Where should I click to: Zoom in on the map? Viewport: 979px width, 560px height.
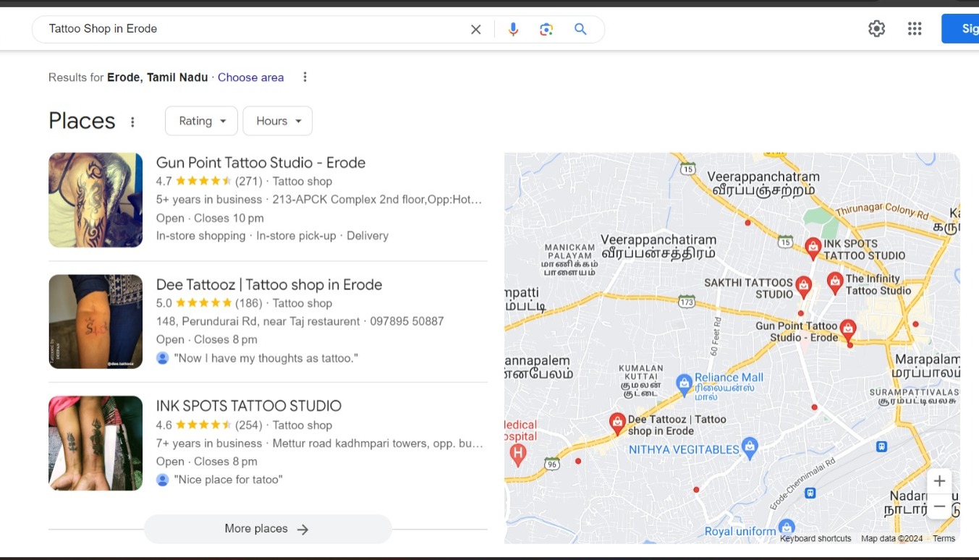[939, 481]
